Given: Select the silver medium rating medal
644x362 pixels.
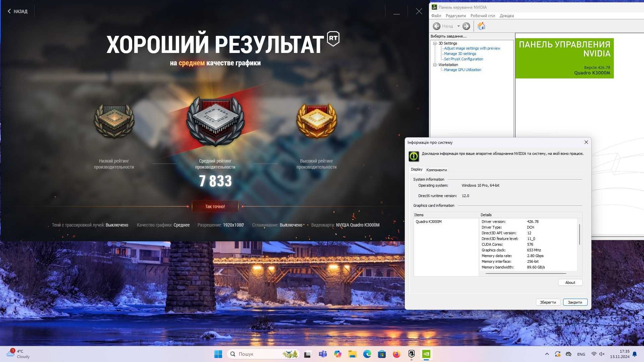Looking at the screenshot, I should pos(215,121).
